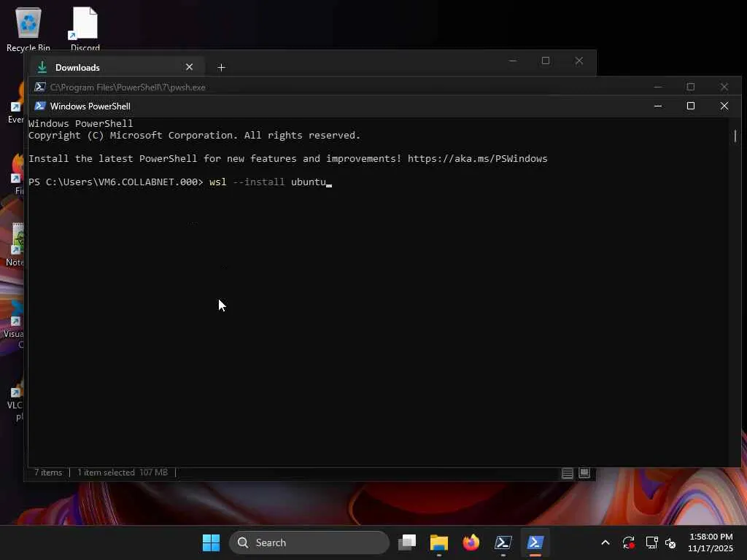This screenshot has width=747, height=560.
Task: Click the '7 items' status bar text
Action: [x=48, y=472]
